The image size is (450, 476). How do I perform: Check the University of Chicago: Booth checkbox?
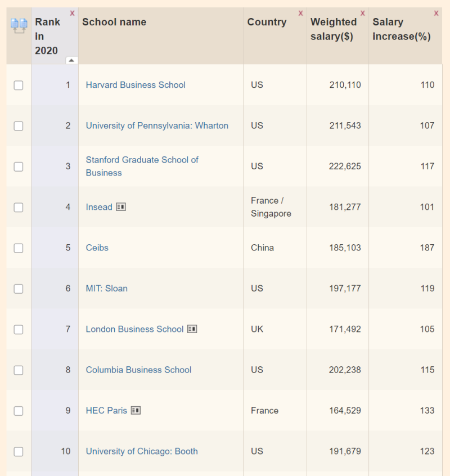(x=19, y=452)
